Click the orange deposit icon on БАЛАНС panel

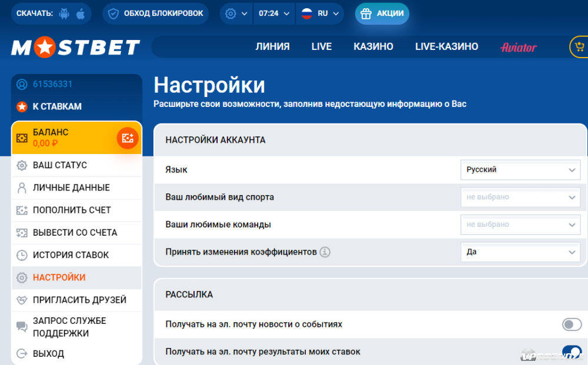tap(127, 138)
